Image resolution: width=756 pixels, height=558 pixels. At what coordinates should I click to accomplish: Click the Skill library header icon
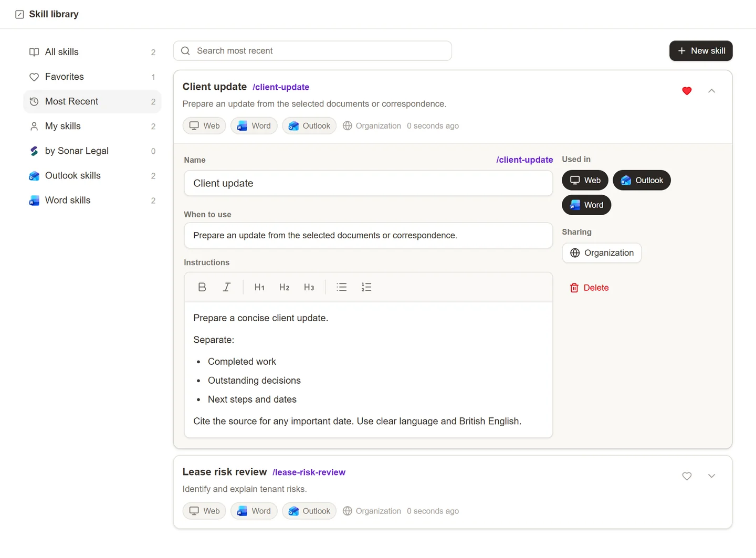[x=19, y=14]
